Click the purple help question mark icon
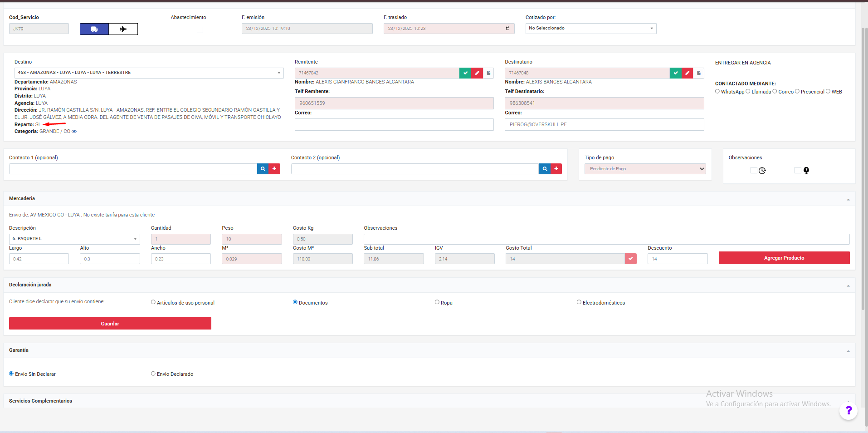Image resolution: width=868 pixels, height=433 pixels. coord(848,411)
